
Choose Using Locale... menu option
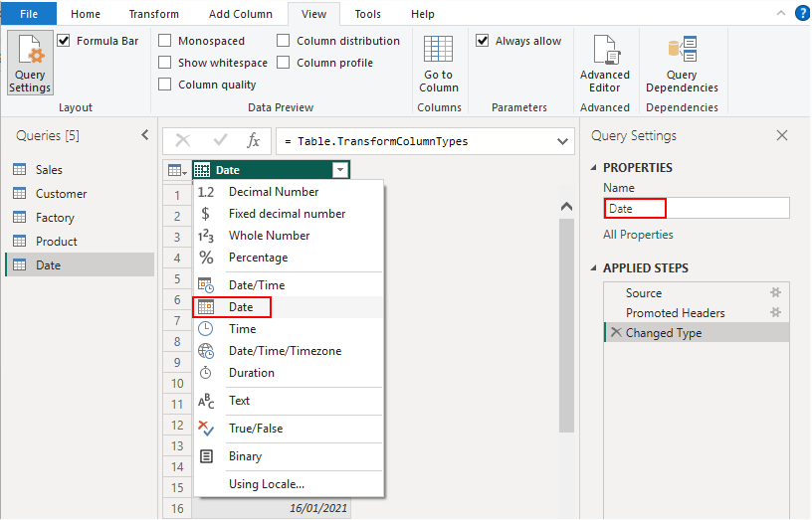point(266,484)
